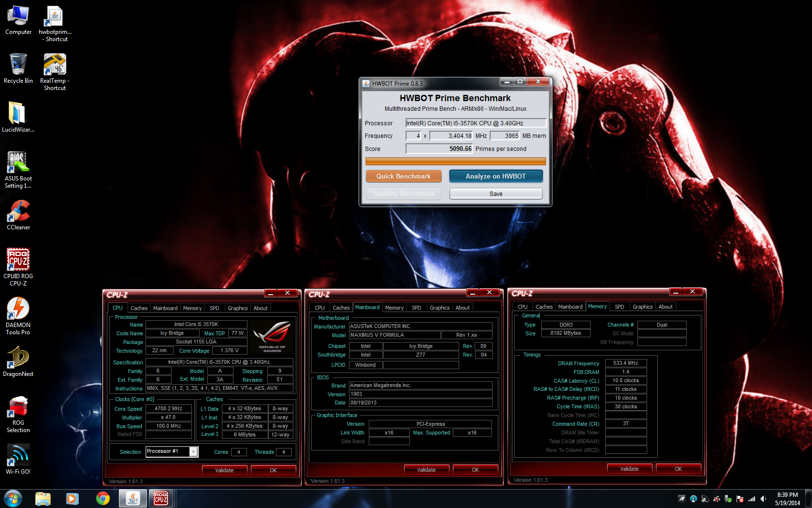Click the ROG Republic of Gamers logo
Image resolution: width=812 pixels, height=508 pixels.
[x=272, y=336]
